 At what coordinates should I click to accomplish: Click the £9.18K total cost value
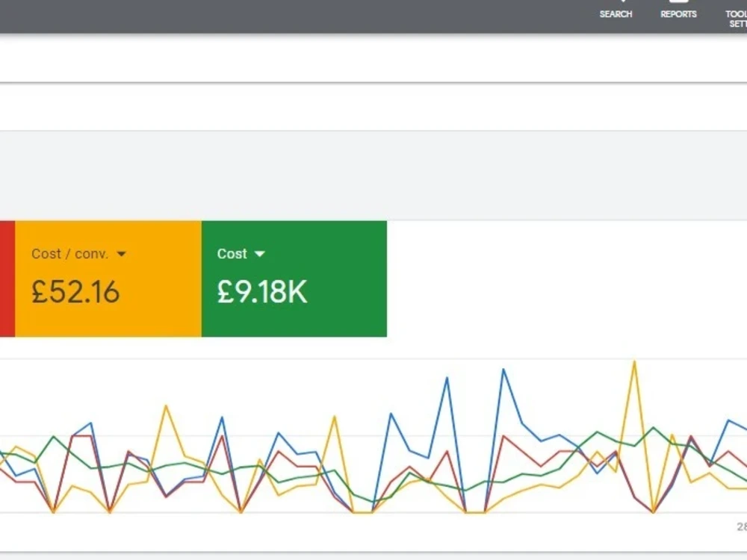click(x=262, y=292)
